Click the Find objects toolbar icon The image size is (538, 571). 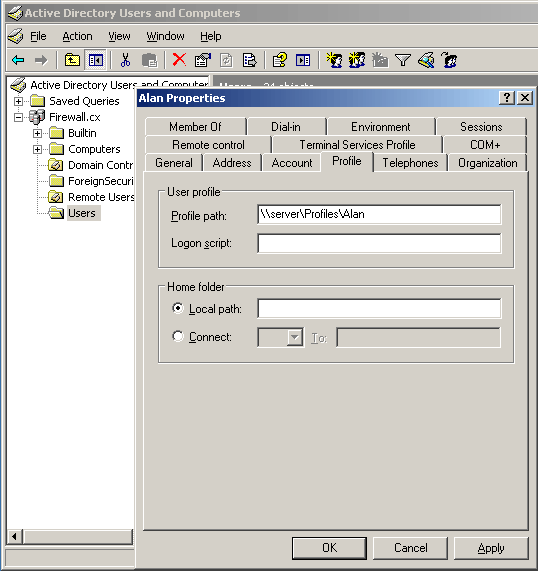[x=426, y=60]
